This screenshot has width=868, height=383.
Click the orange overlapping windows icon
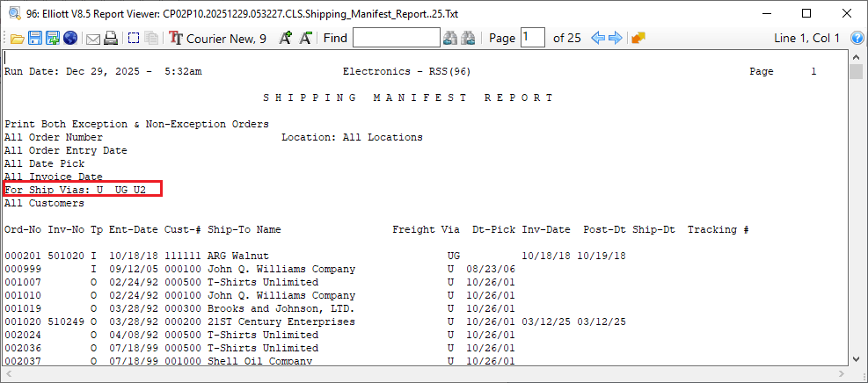638,38
